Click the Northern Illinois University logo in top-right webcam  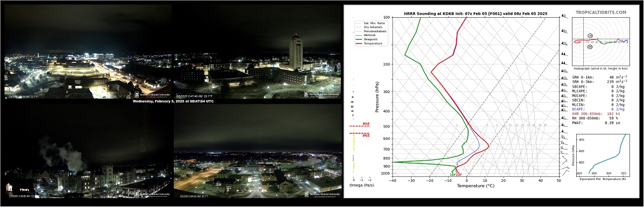(x=322, y=95)
